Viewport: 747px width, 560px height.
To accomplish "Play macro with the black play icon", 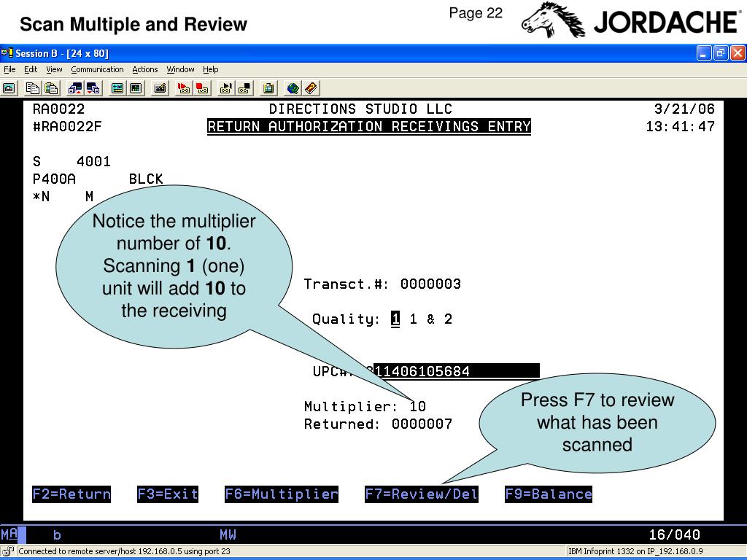I will pos(226,88).
